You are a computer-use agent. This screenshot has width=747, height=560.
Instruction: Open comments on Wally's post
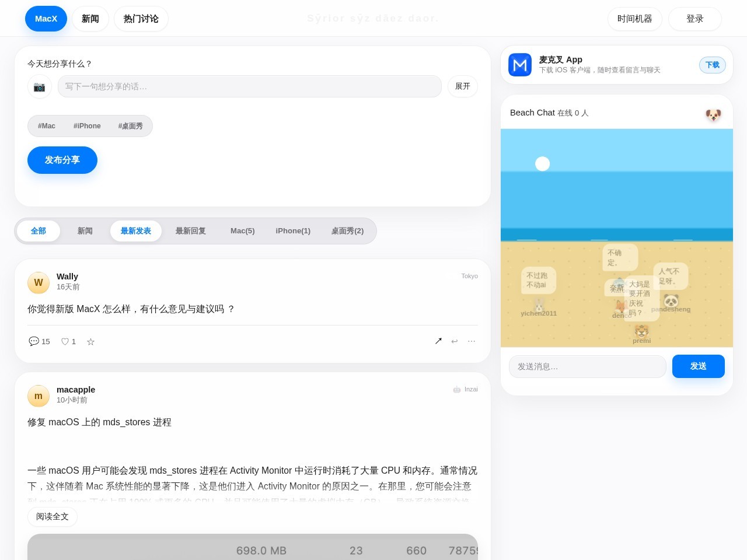pos(39,341)
